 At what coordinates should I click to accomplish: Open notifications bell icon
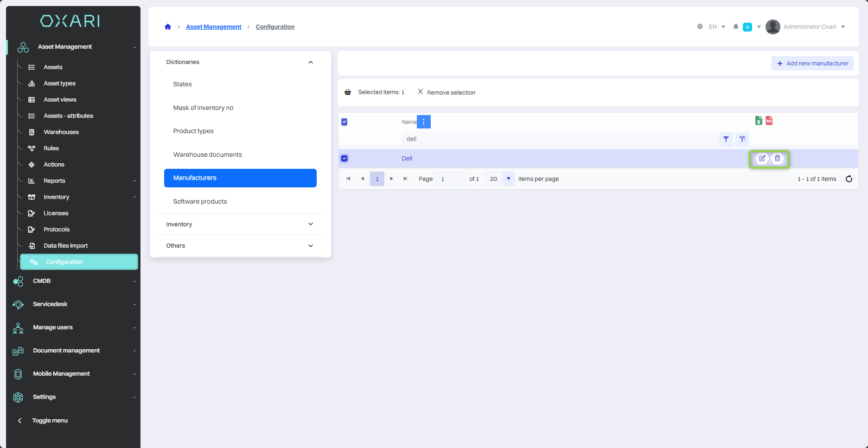pyautogui.click(x=736, y=27)
